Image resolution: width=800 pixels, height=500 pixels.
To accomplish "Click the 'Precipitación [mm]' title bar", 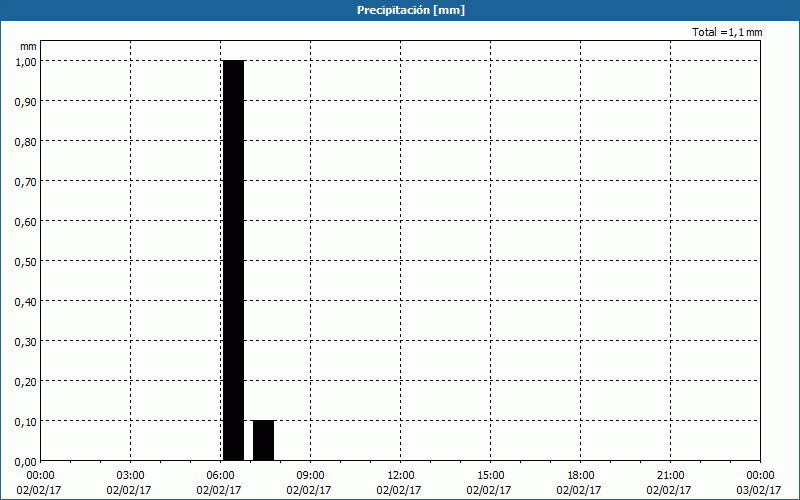I will pos(400,10).
